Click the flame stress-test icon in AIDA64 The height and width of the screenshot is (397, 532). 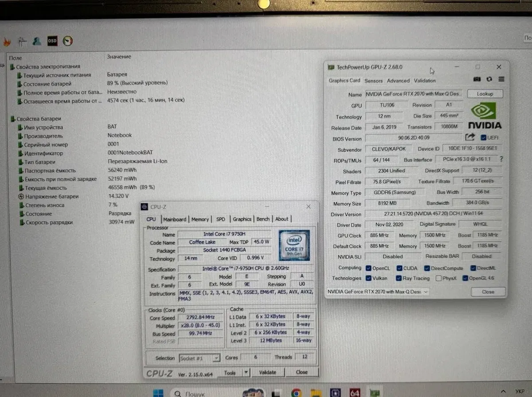pos(7,42)
